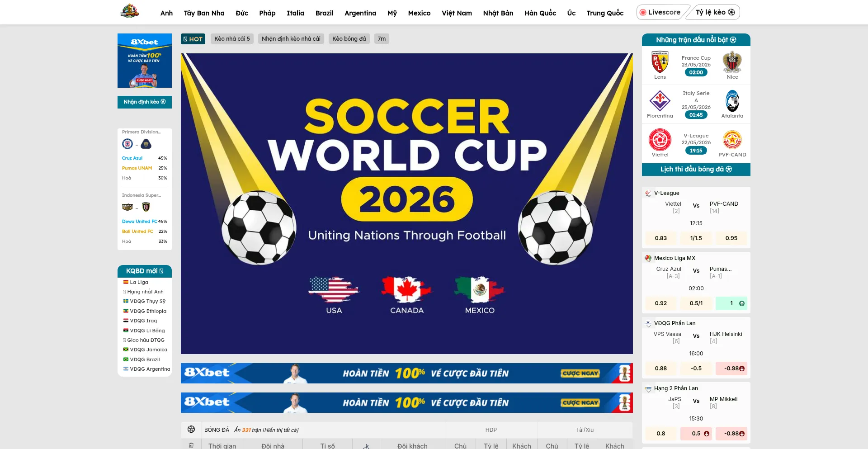Click the 19:15 Viettel match time badge
868x449 pixels.
(x=696, y=151)
